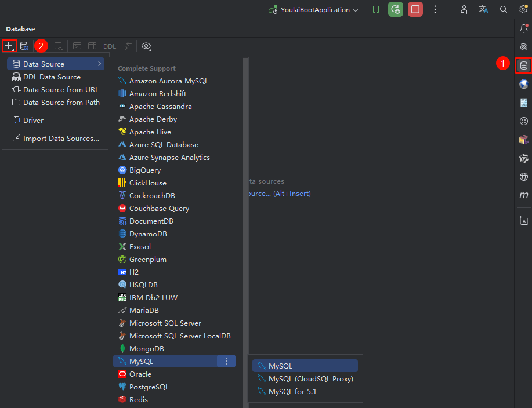Screen dimensions: 532x408
Task: Open the wireframe globe sidebar icon
Action: (524, 177)
